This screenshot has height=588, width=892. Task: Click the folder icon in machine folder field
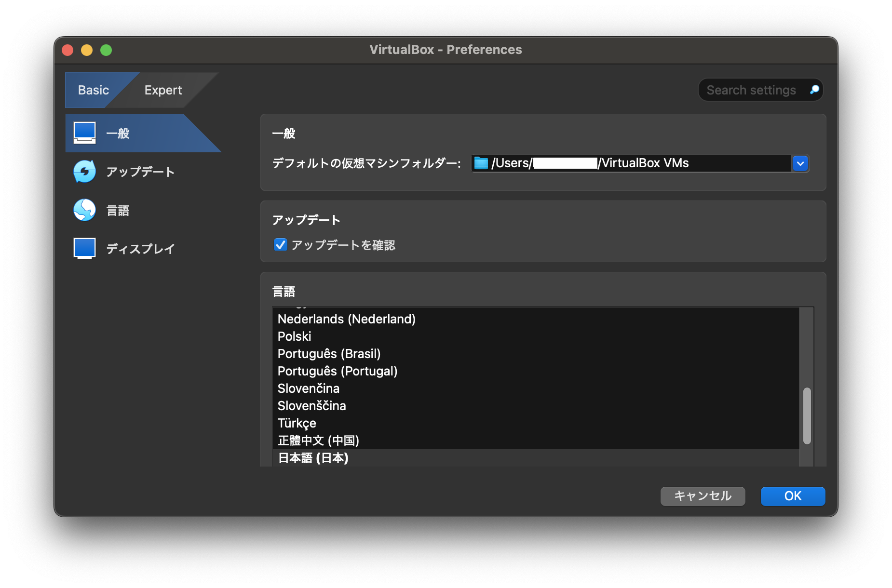(x=481, y=163)
